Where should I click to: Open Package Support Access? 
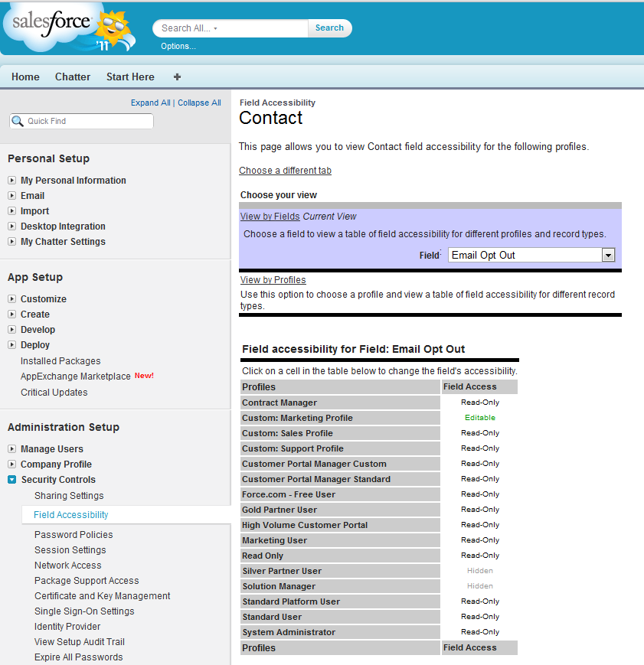(x=87, y=581)
